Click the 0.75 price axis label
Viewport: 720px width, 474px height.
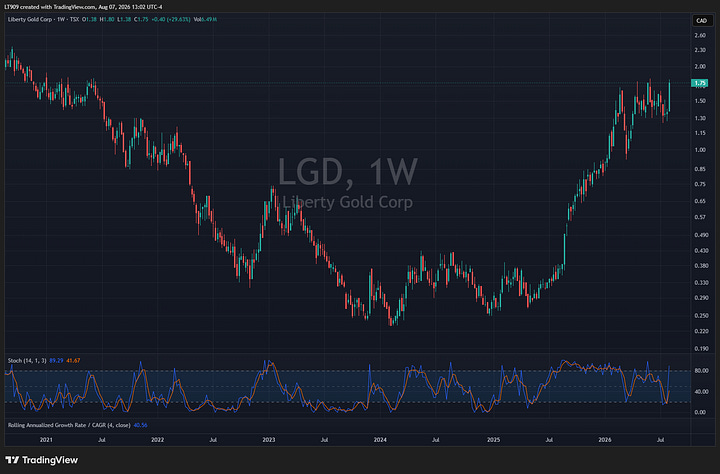point(700,184)
